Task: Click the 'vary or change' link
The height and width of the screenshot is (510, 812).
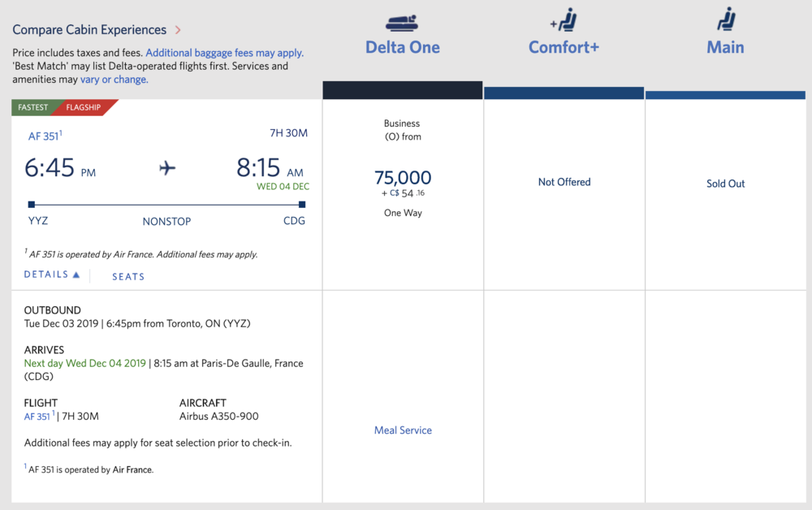Action: point(114,80)
